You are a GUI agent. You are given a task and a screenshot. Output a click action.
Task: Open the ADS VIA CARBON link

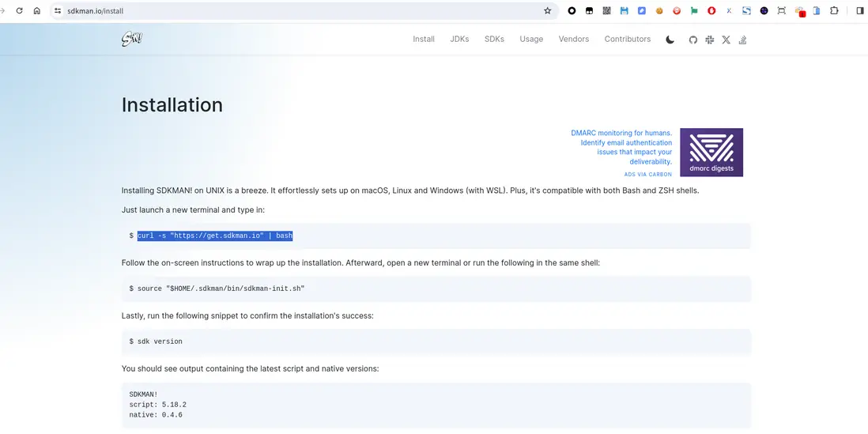pyautogui.click(x=648, y=175)
